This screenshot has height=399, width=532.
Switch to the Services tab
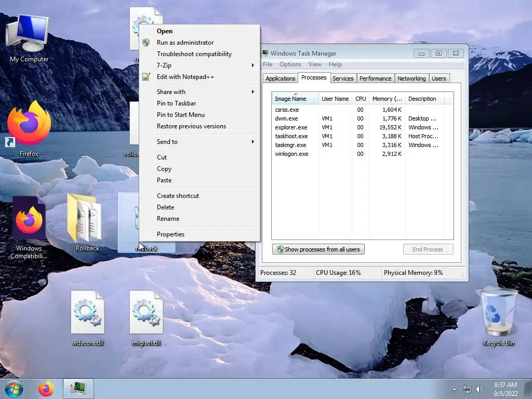pos(343,78)
